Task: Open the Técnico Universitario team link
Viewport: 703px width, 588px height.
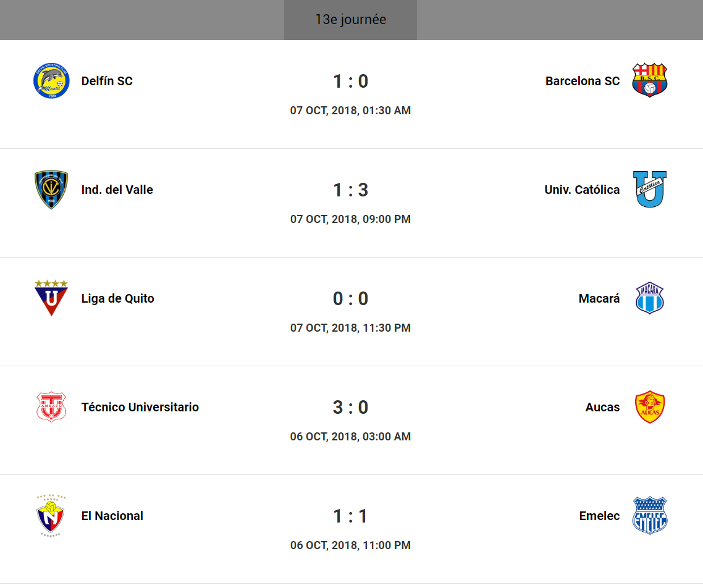Action: coord(140,407)
